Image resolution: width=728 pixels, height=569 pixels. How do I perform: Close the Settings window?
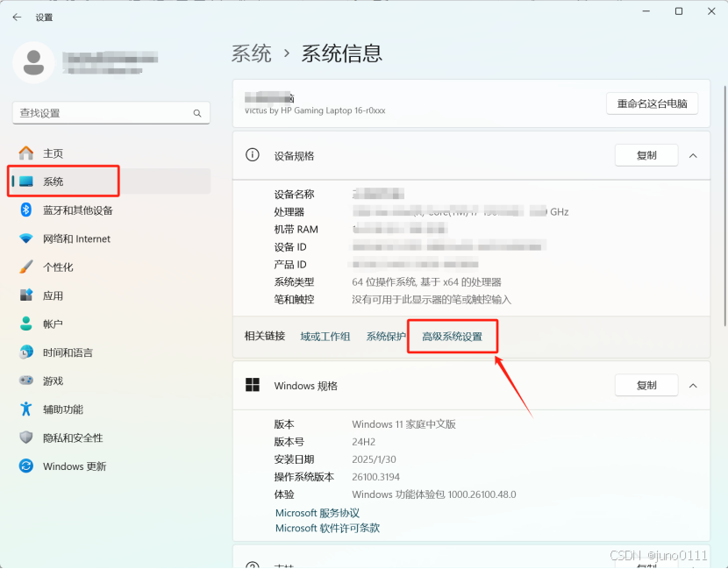click(x=711, y=11)
